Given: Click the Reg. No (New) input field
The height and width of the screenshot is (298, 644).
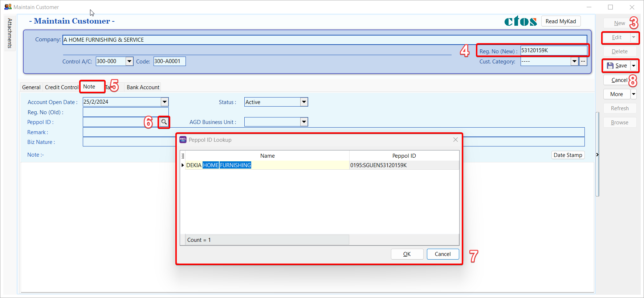Looking at the screenshot, I should pos(554,50).
